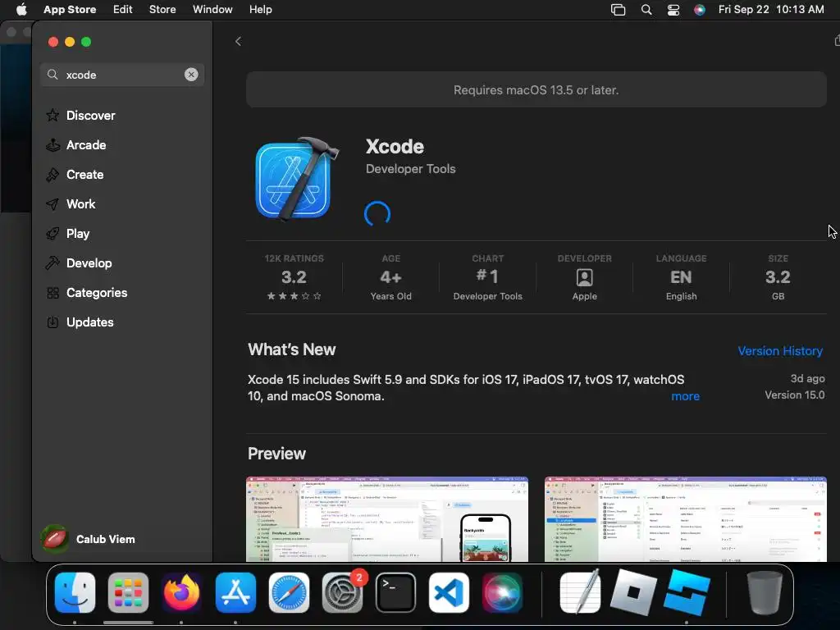This screenshot has height=630, width=840.
Task: Click the Apple developer person icon
Action: click(x=584, y=277)
